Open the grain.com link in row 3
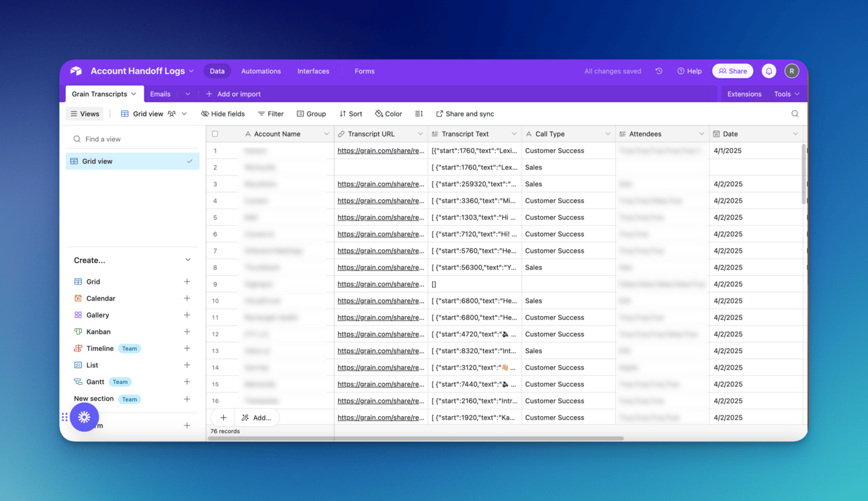The width and height of the screenshot is (868, 501). pos(381,184)
